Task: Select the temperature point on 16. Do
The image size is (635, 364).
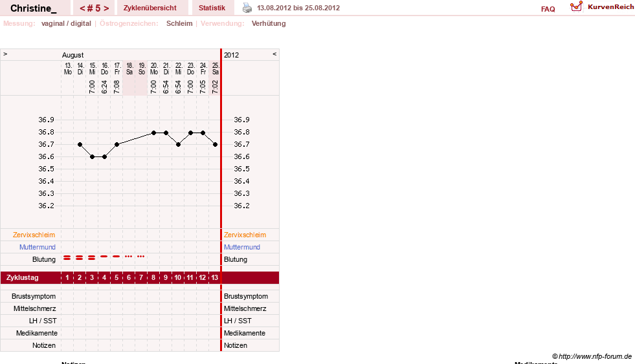Action: coord(104,157)
